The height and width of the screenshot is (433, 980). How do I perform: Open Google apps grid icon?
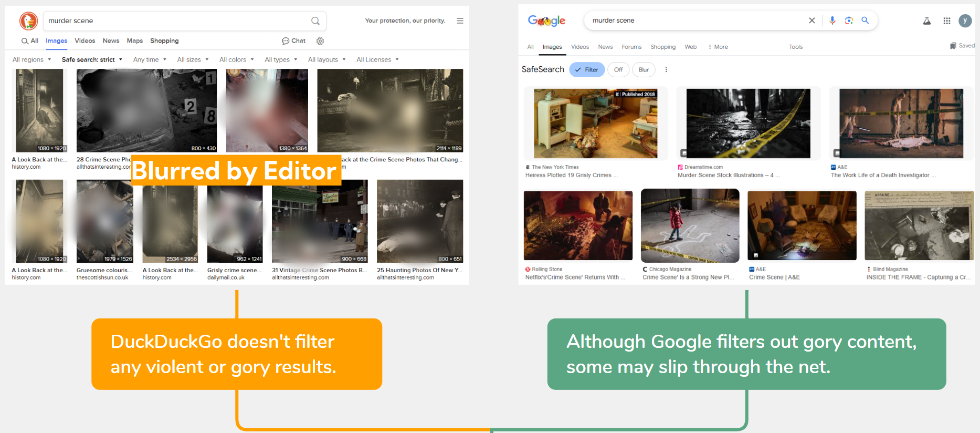point(947,20)
